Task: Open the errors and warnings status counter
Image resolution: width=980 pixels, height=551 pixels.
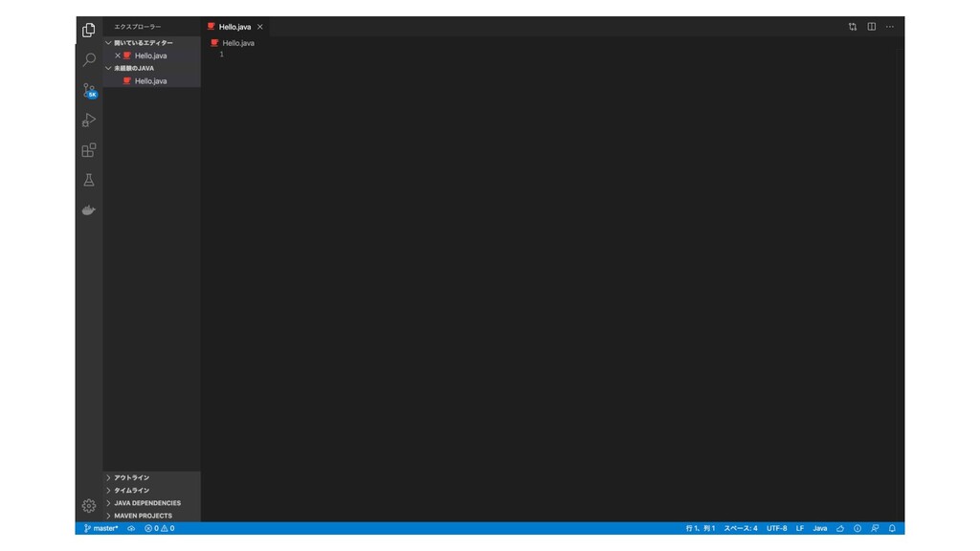Action: (160, 528)
